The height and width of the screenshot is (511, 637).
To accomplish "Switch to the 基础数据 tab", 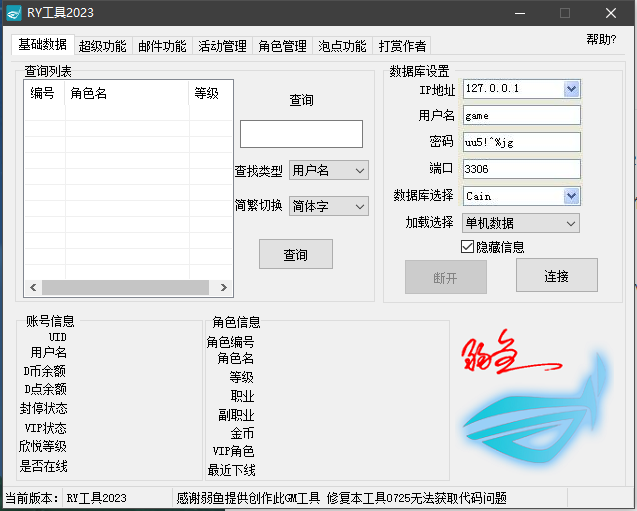I will click(43, 44).
